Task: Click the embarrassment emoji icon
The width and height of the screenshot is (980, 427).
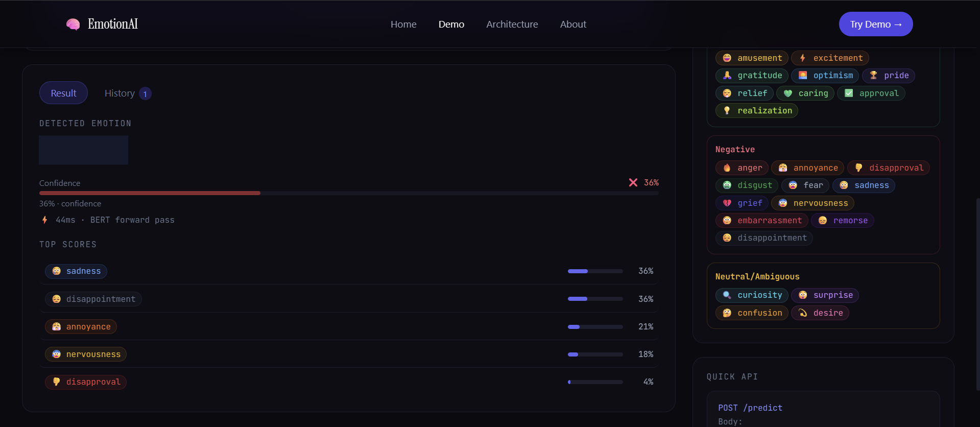Action: (x=727, y=221)
